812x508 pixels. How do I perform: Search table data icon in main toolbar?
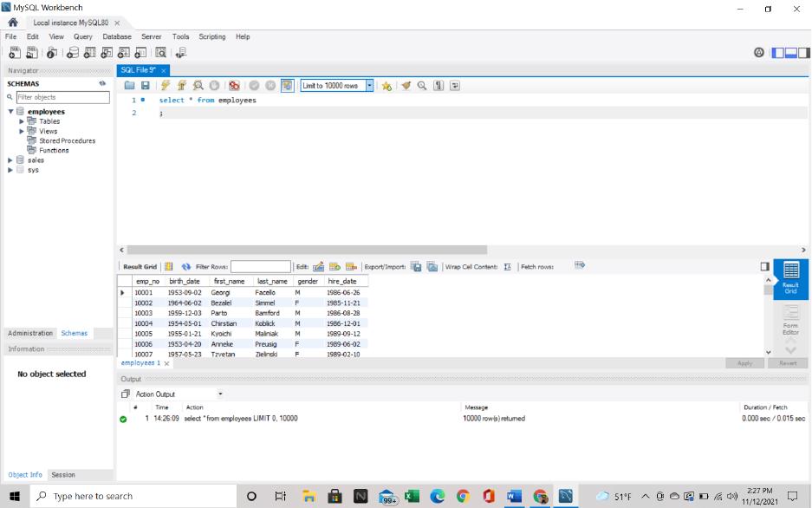161,52
